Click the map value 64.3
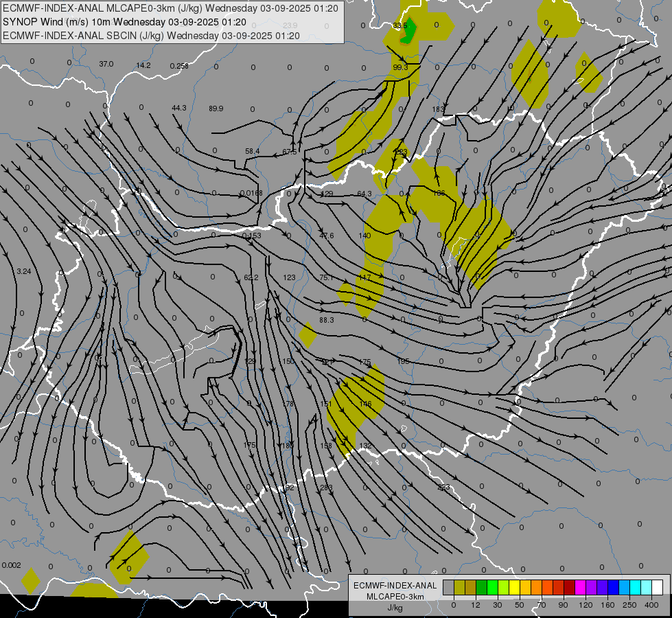Screen dimensions: 672x618 pyautogui.click(x=364, y=194)
